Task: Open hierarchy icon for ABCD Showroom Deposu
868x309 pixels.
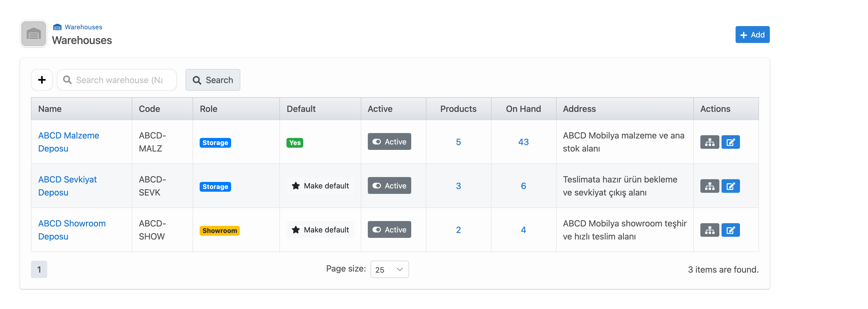Action: tap(710, 230)
